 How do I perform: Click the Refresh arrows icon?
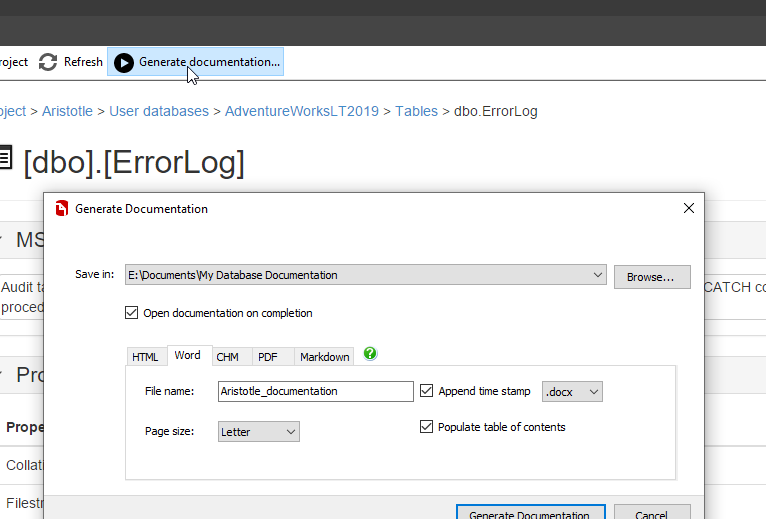tap(48, 62)
